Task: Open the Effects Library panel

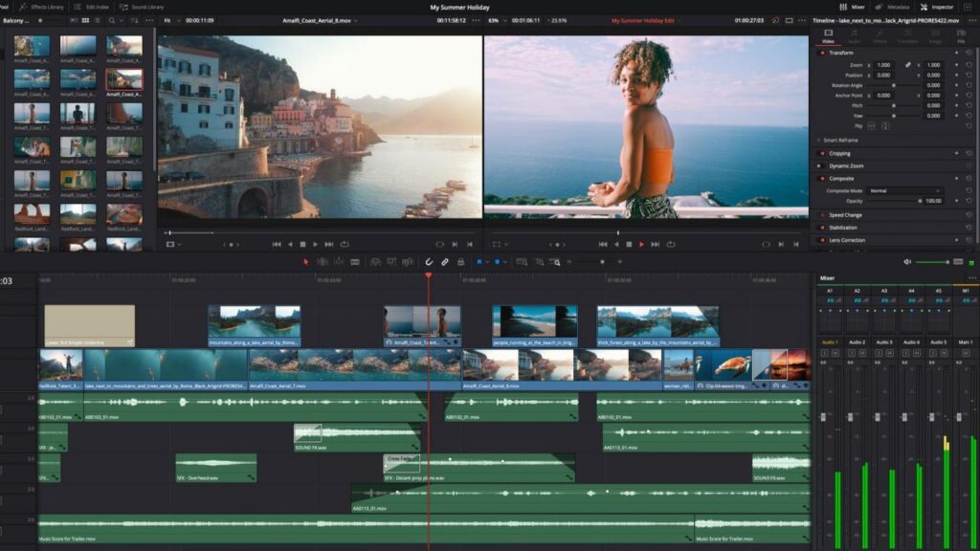Action: coord(42,7)
